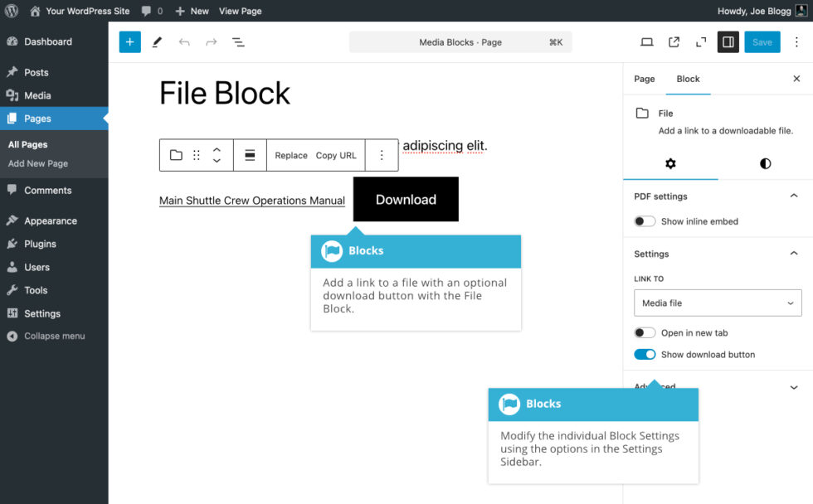Viewport: 813px width, 504px height.
Task: Click the WordPress logo in admin bar
Action: [12, 11]
